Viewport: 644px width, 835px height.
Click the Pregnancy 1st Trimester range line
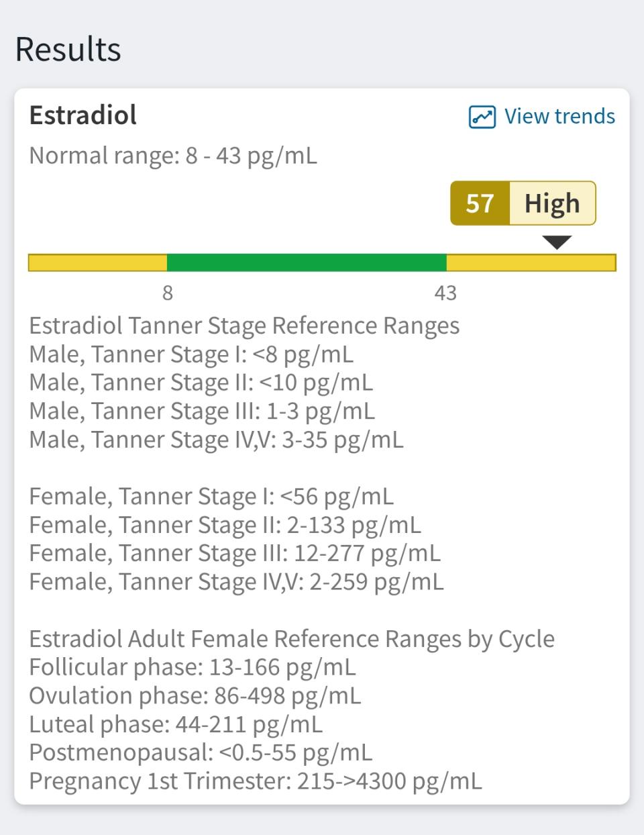255,781
